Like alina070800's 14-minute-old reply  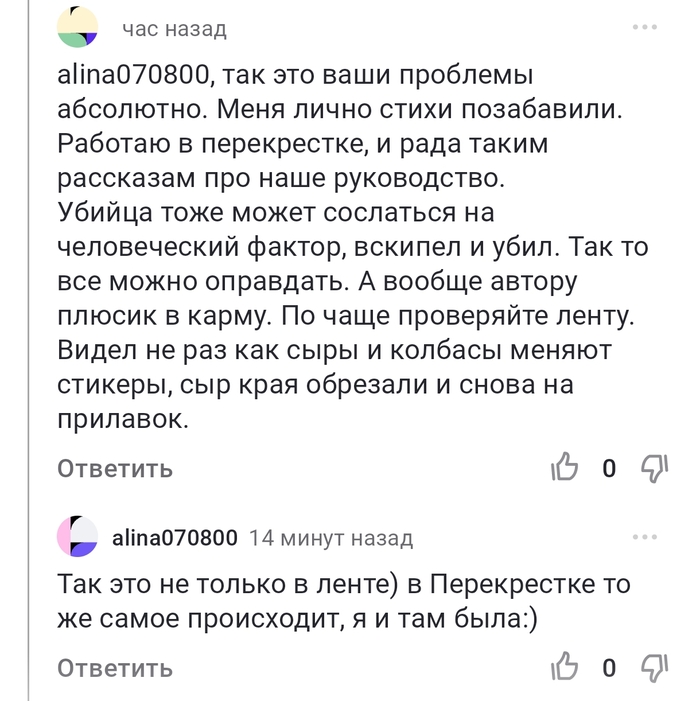(x=565, y=667)
